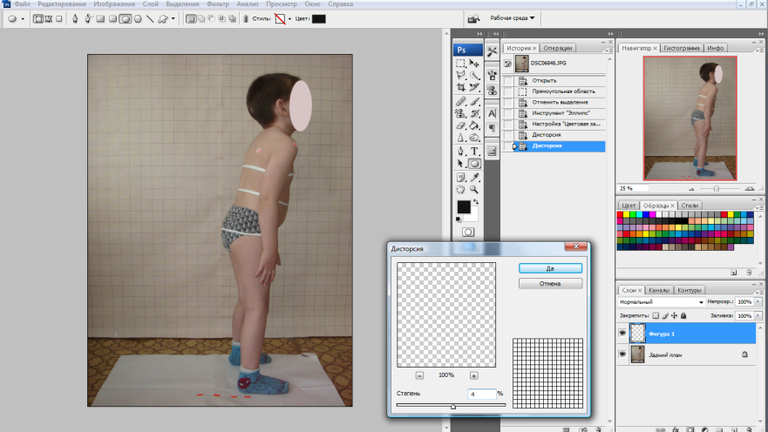768x432 pixels.
Task: Open the blend mode Нормальный dropdown
Action: coord(661,302)
